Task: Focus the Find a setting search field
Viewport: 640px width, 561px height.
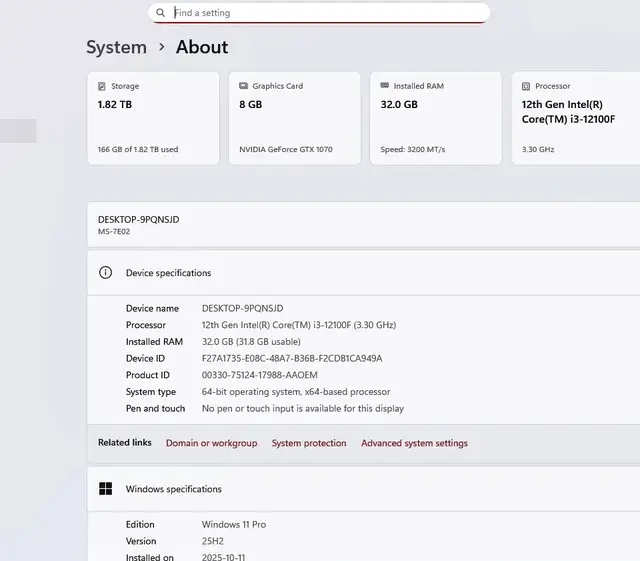Action: coord(320,13)
